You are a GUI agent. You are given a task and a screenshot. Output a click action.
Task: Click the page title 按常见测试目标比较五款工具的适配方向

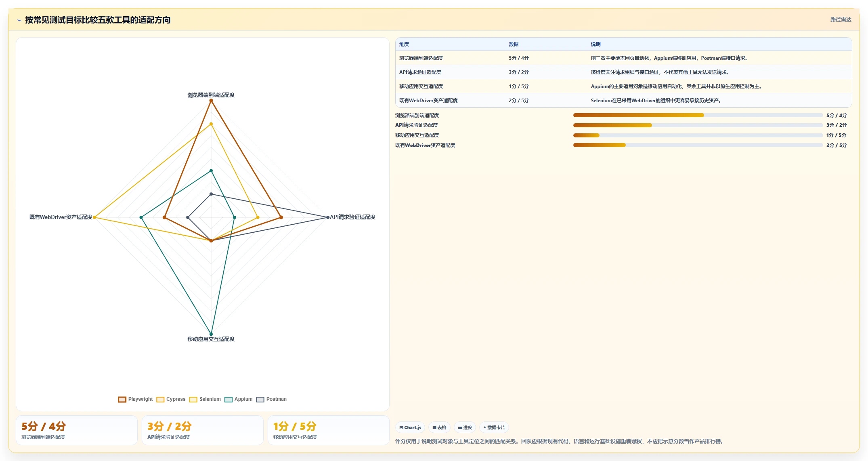tap(98, 20)
